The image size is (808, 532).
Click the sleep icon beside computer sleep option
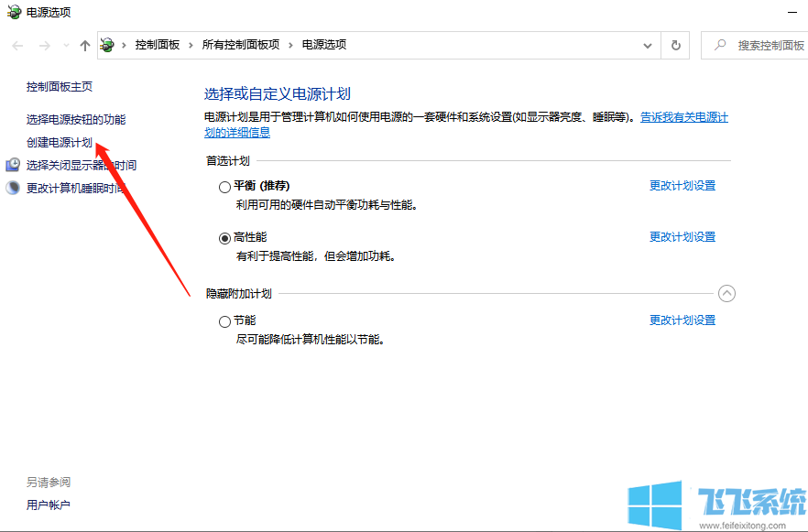(11, 185)
